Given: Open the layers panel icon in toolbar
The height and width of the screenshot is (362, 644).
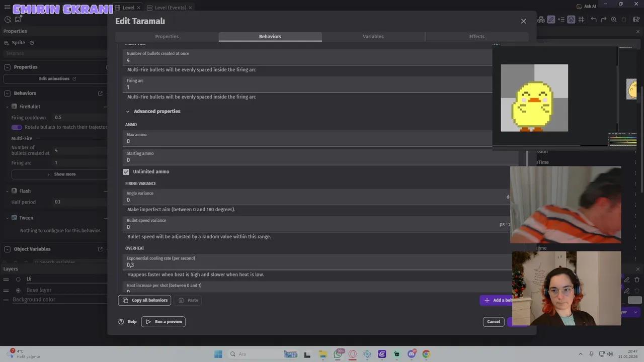Looking at the screenshot, I should [x=571, y=20].
